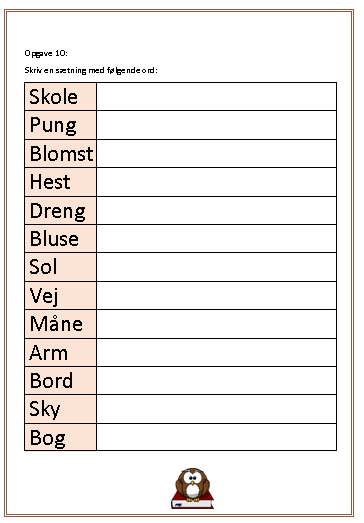
Task: Select the Dreng word cell
Action: pos(60,210)
